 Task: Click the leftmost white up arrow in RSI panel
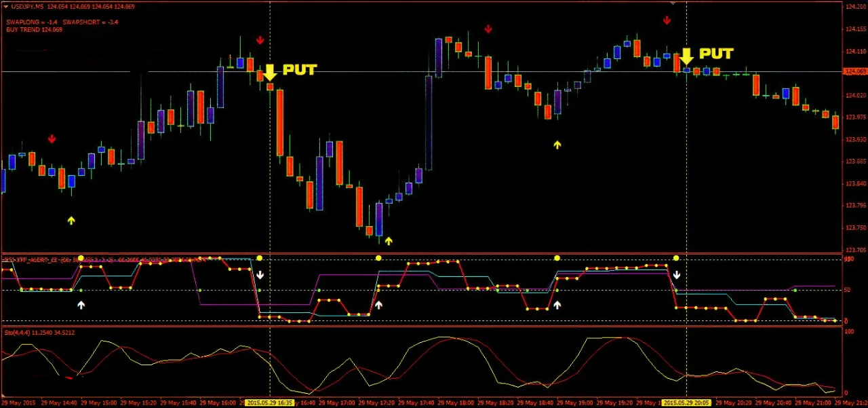81,305
